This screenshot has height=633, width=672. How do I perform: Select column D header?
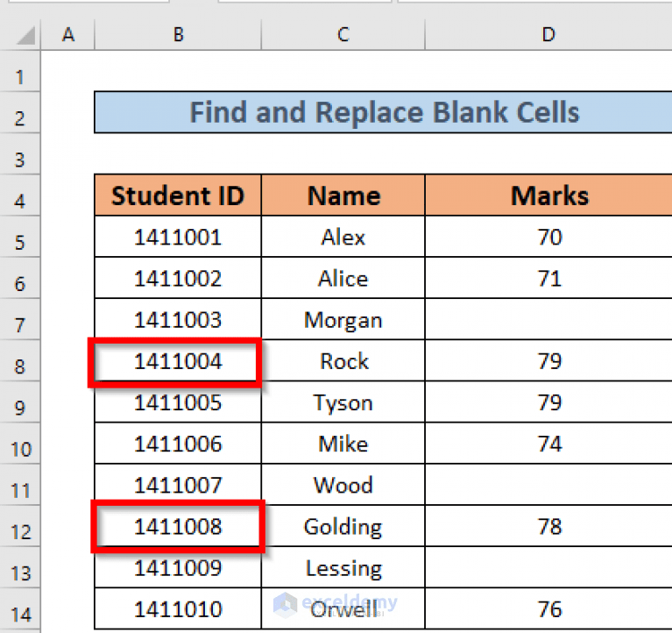(548, 34)
